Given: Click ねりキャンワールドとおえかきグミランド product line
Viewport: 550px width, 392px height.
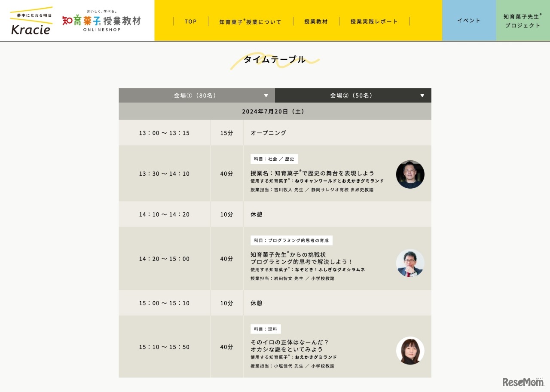Looking at the screenshot, I should point(317,181).
